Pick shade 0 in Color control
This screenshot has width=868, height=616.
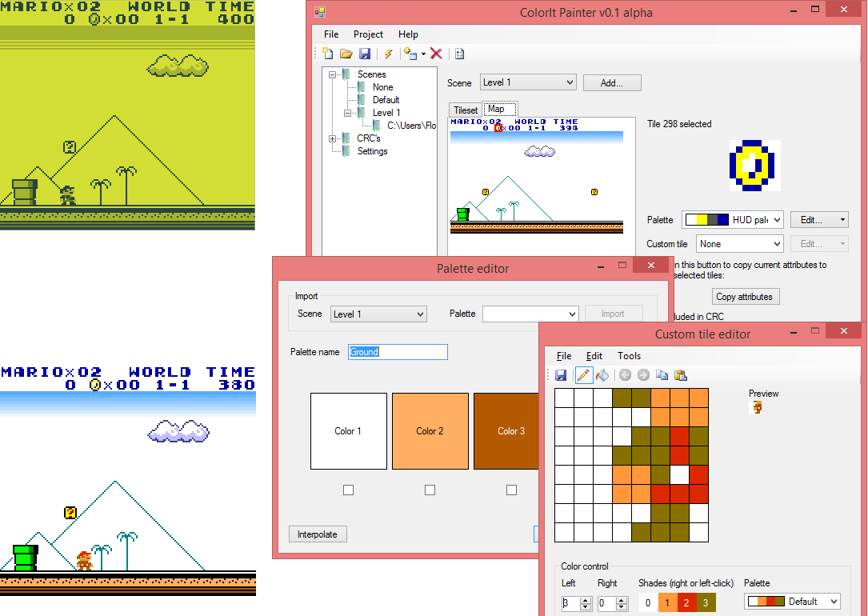[x=648, y=602]
